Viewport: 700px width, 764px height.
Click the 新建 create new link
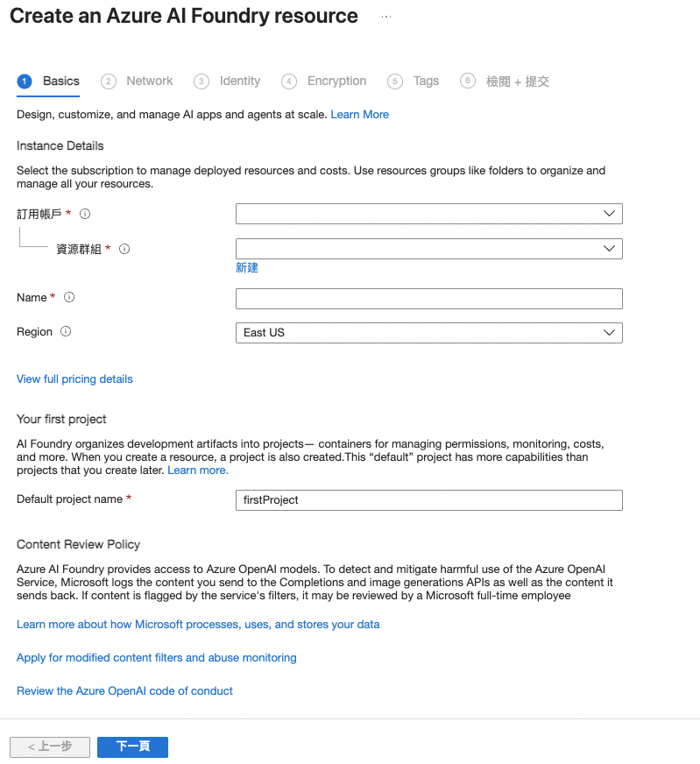tap(247, 268)
